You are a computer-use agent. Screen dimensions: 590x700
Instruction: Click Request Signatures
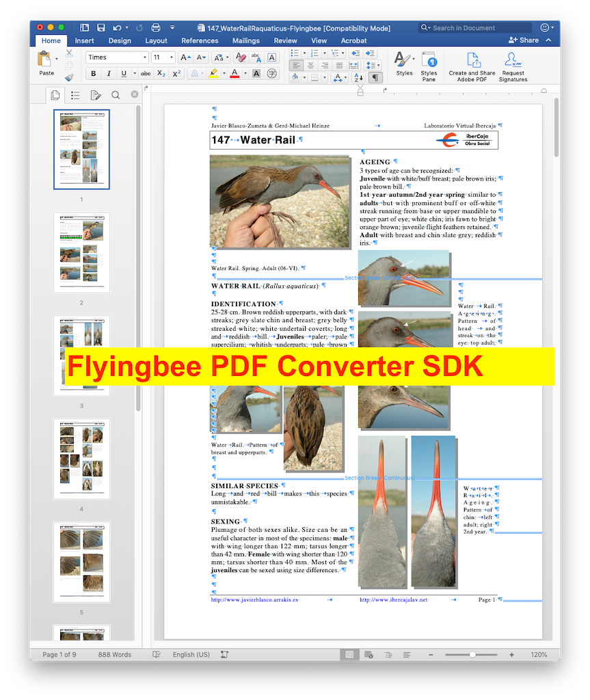click(513, 67)
